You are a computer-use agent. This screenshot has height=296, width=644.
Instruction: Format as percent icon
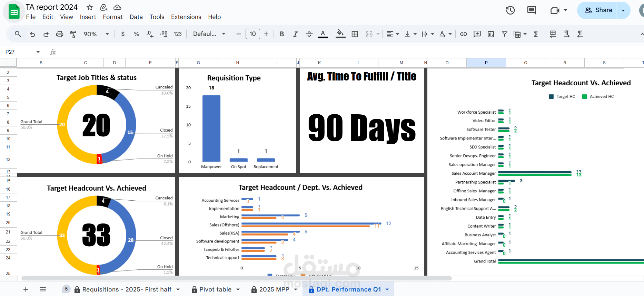pyautogui.click(x=137, y=34)
